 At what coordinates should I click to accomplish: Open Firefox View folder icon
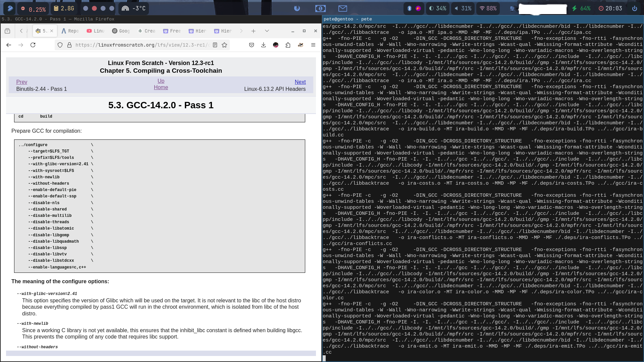(x=7, y=31)
